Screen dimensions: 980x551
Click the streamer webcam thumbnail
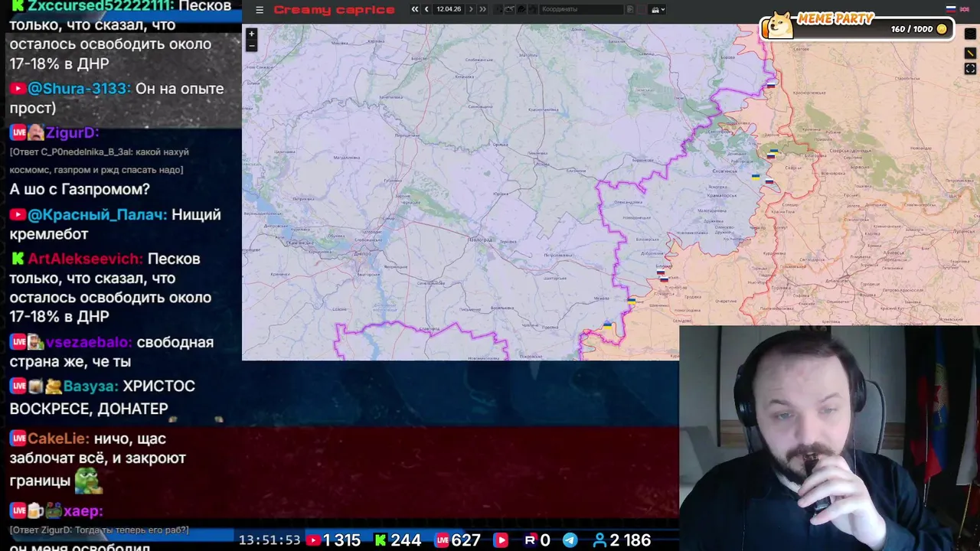[829, 439]
